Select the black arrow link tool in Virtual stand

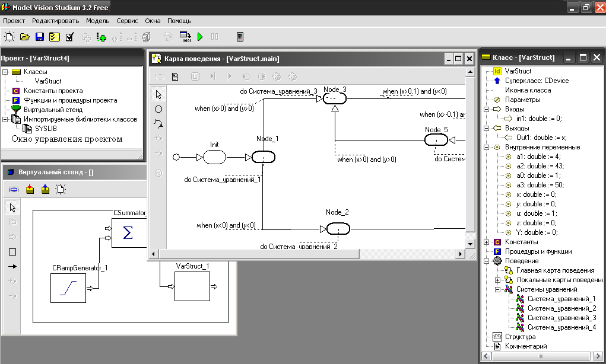(12, 267)
